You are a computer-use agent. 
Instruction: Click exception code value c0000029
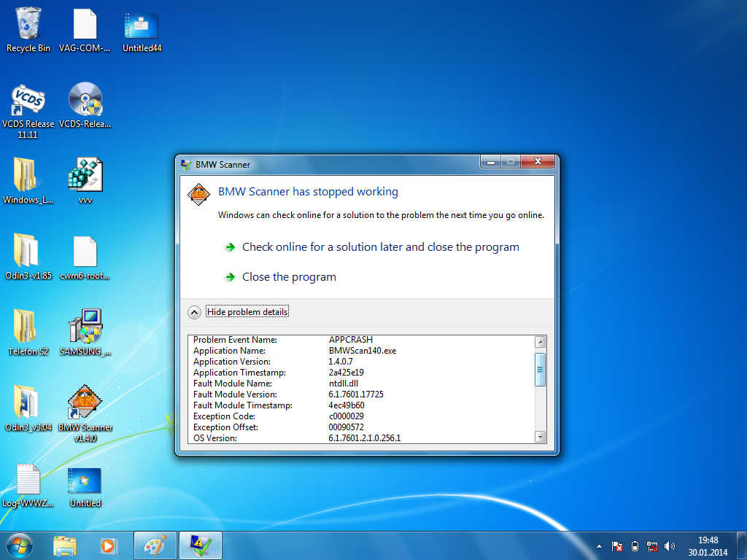(x=347, y=416)
